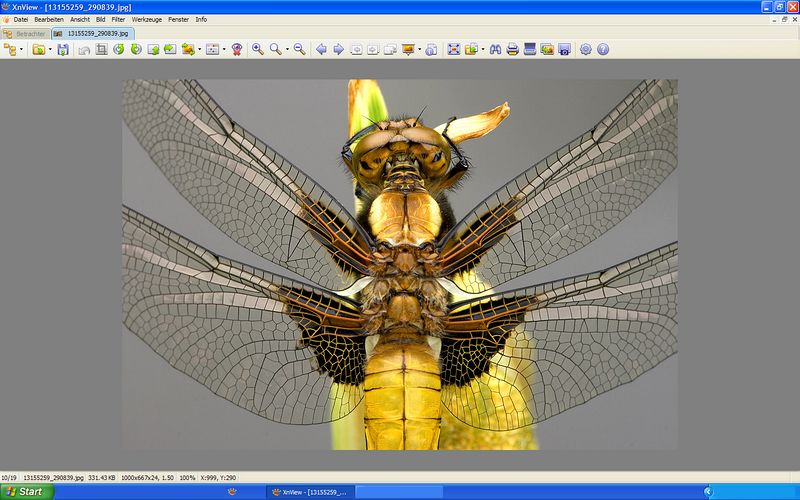The width and height of the screenshot is (800, 500).
Task: Expand the slideshow dropdown arrow
Action: tap(419, 49)
